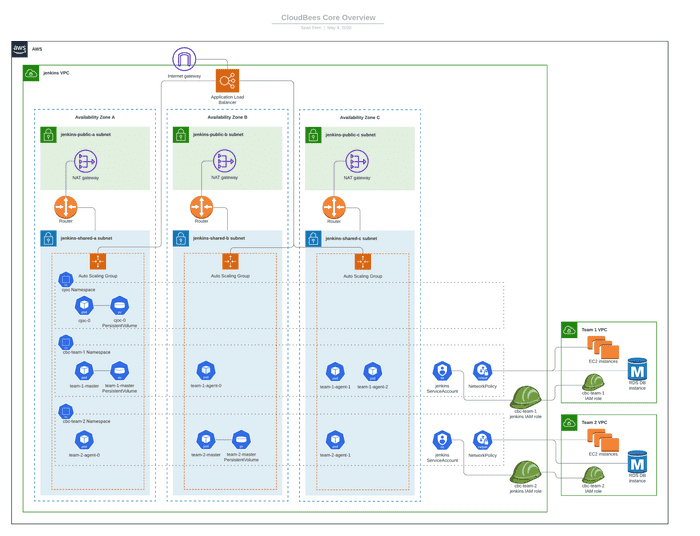The width and height of the screenshot is (700, 536).
Task: Select Auto Scaling Group icon in shared-b subnet
Action: pos(230,262)
